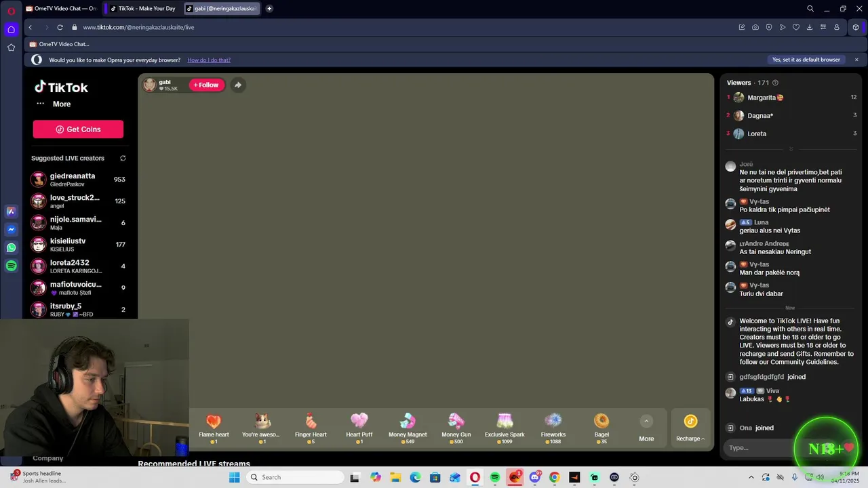868x488 pixels.
Task: Open mafiotuvoicu live stream
Action: 79,287
